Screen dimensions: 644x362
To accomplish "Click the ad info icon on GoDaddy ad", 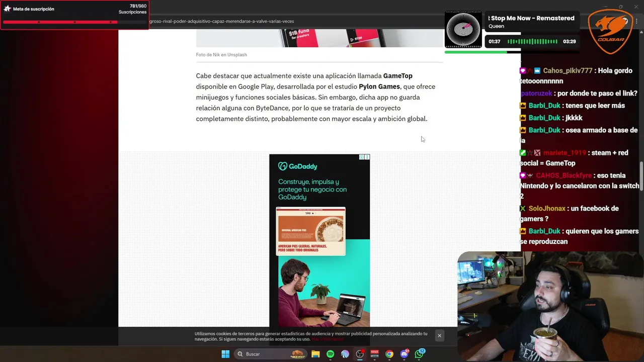I will [x=362, y=157].
